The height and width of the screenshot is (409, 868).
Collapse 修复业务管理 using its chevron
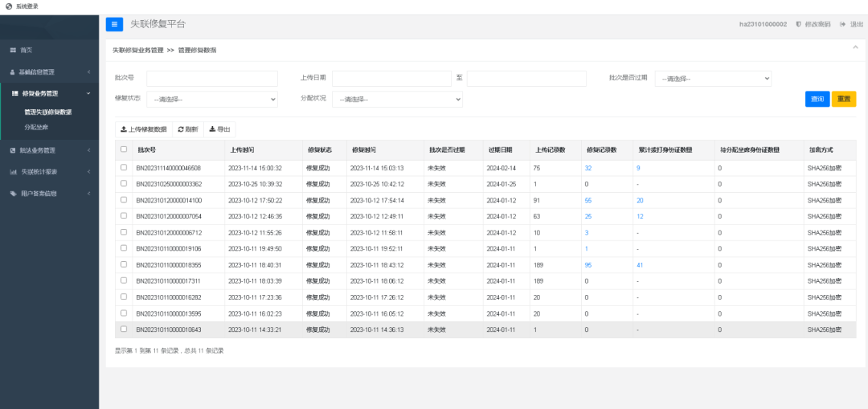click(x=88, y=93)
